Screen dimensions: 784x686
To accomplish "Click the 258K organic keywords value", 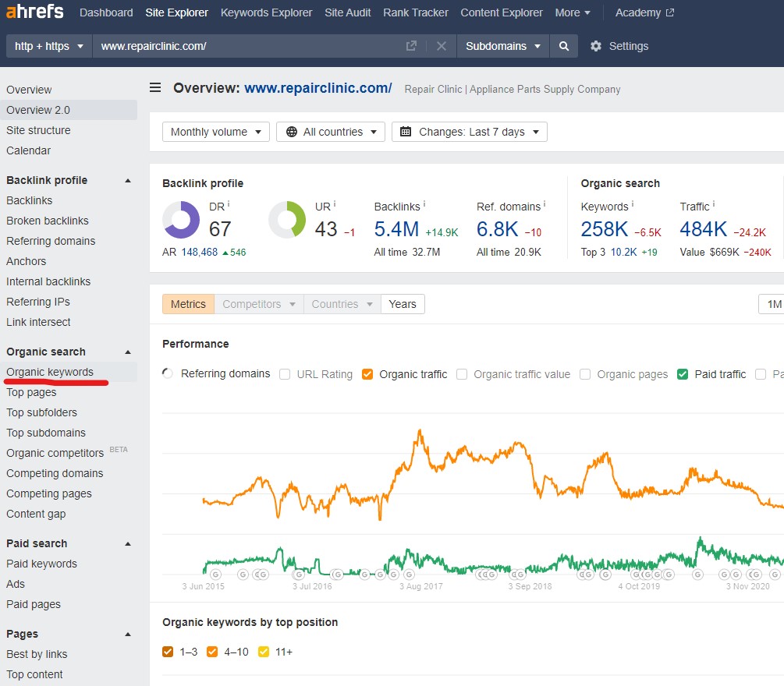I will [x=604, y=229].
